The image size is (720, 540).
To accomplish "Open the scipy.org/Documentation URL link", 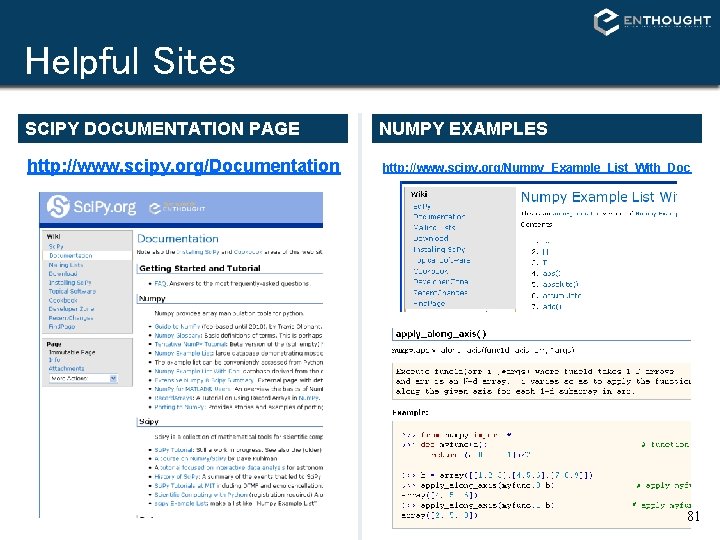I will [184, 166].
